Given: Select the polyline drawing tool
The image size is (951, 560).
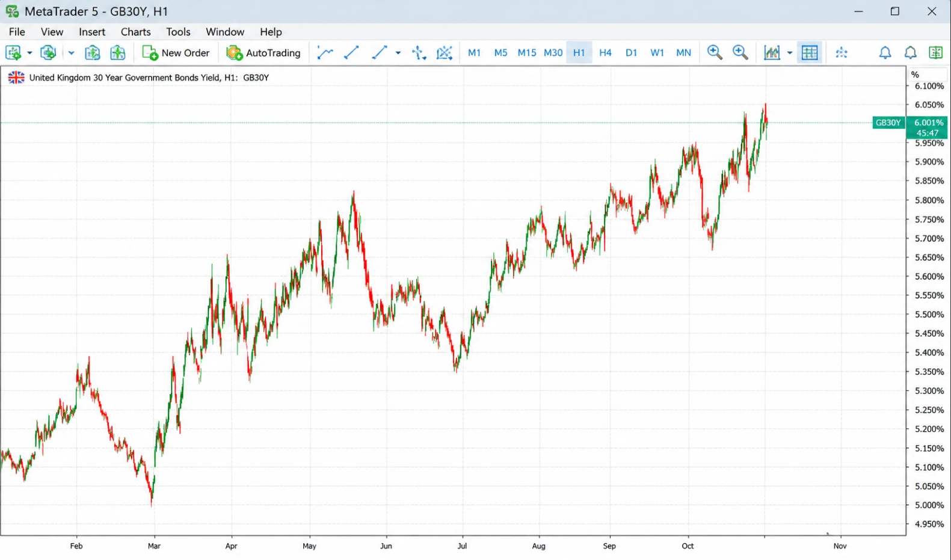Looking at the screenshot, I should pos(325,53).
